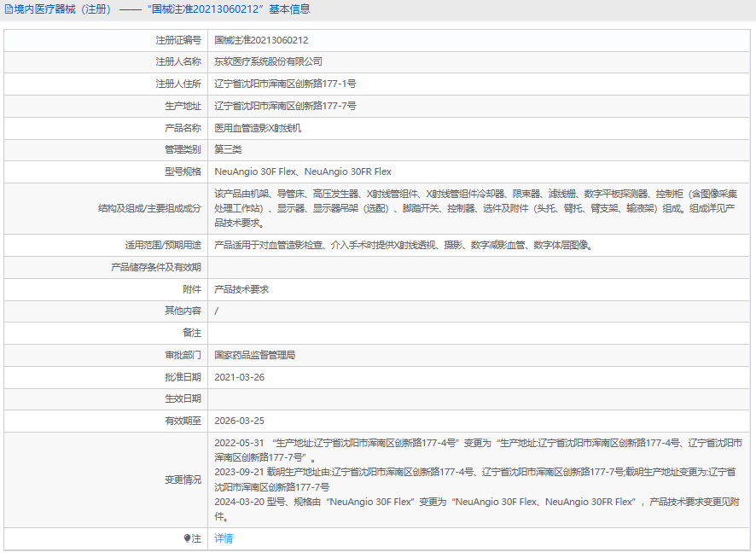Viewport: 756px width, 558px height.
Task: Select the change entry dated 2023-09-21
Action: coord(475,480)
